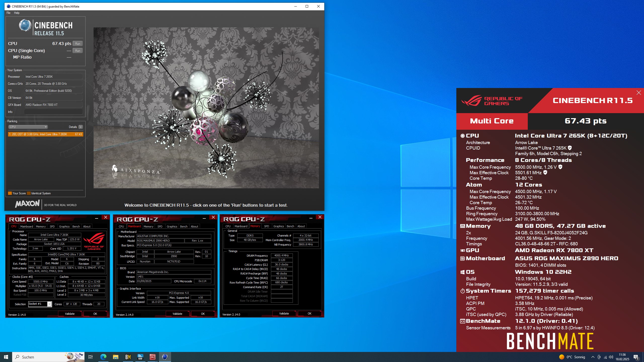Click the Republic of Gamers logo in BenchMate panel
This screenshot has width=644, height=362.
tap(492, 101)
